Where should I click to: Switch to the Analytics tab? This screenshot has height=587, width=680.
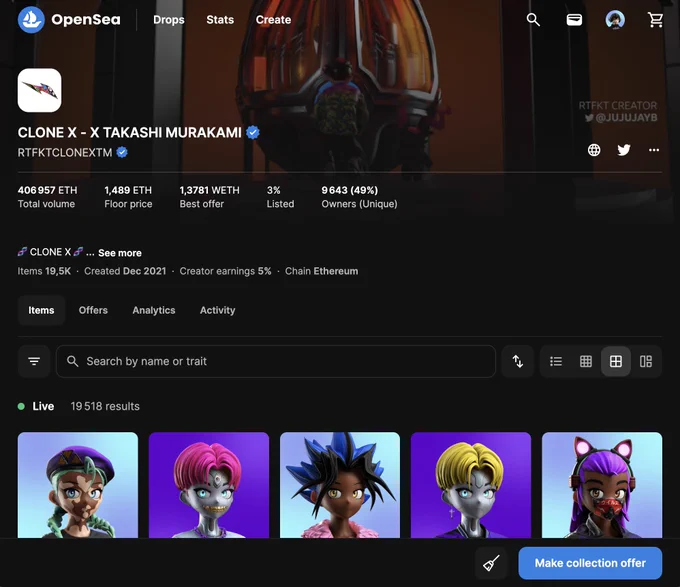[x=154, y=310]
